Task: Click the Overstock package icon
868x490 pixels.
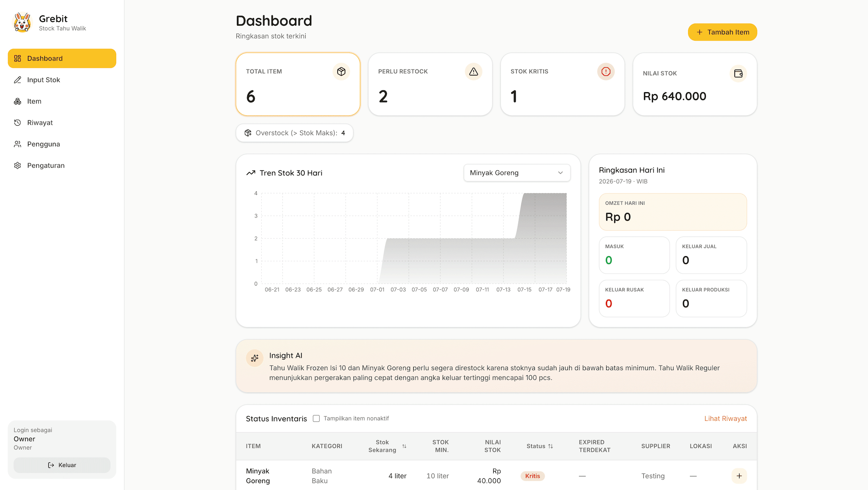Action: point(248,133)
